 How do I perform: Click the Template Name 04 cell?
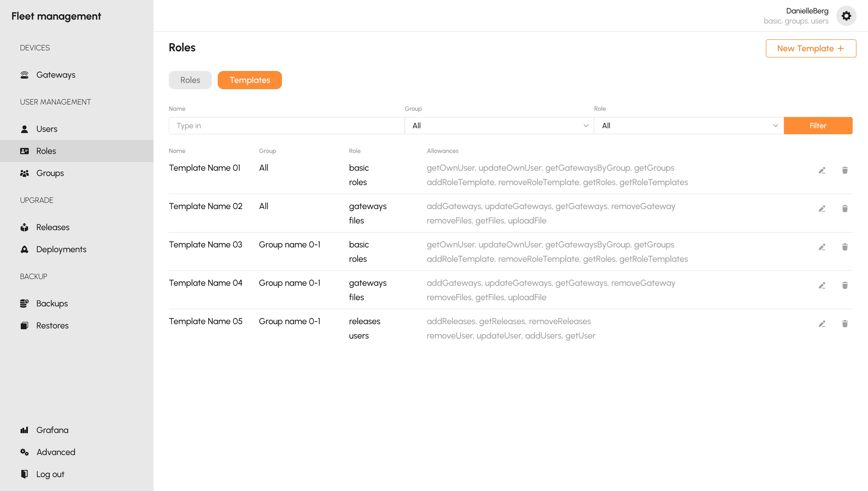pyautogui.click(x=206, y=283)
